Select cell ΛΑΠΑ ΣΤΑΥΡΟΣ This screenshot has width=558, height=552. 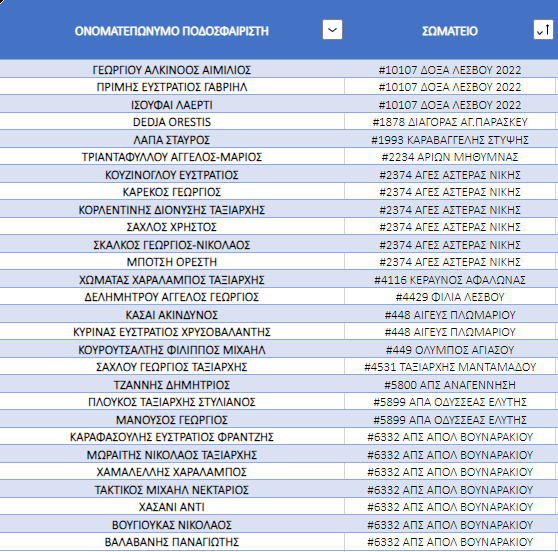click(x=172, y=140)
